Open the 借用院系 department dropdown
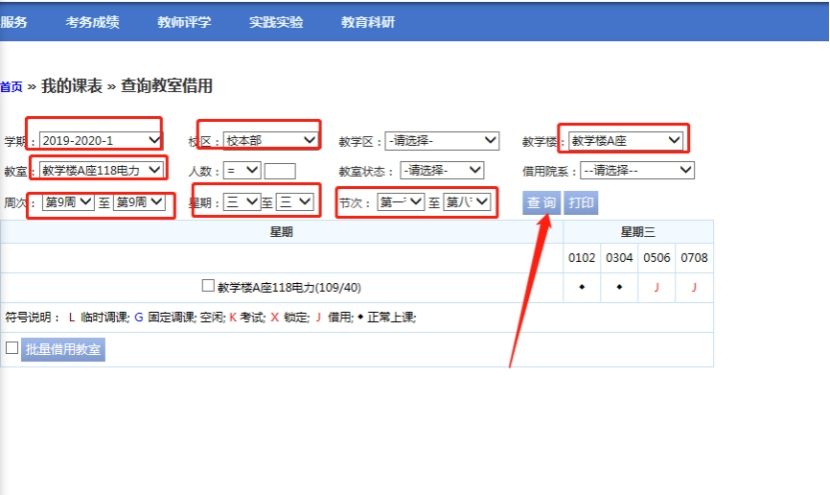Image resolution: width=830 pixels, height=495 pixels. [x=636, y=170]
